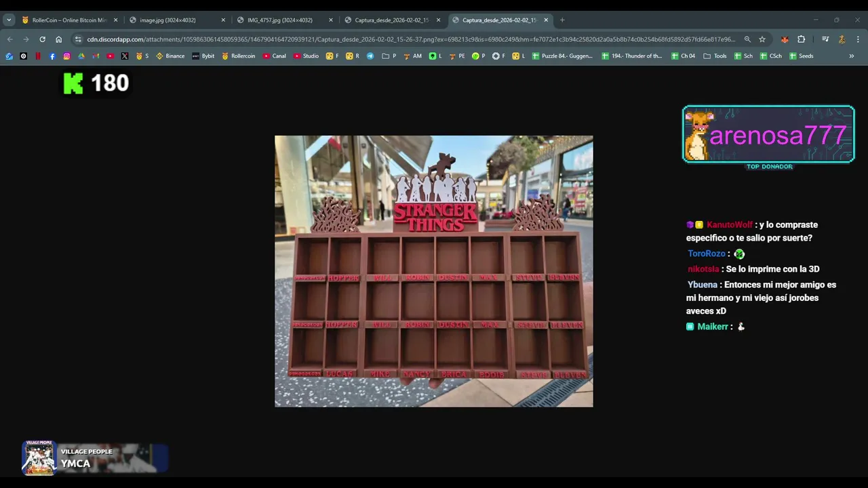This screenshot has width=868, height=488.
Task: Open the Rollercoin bookmark
Action: 239,56
